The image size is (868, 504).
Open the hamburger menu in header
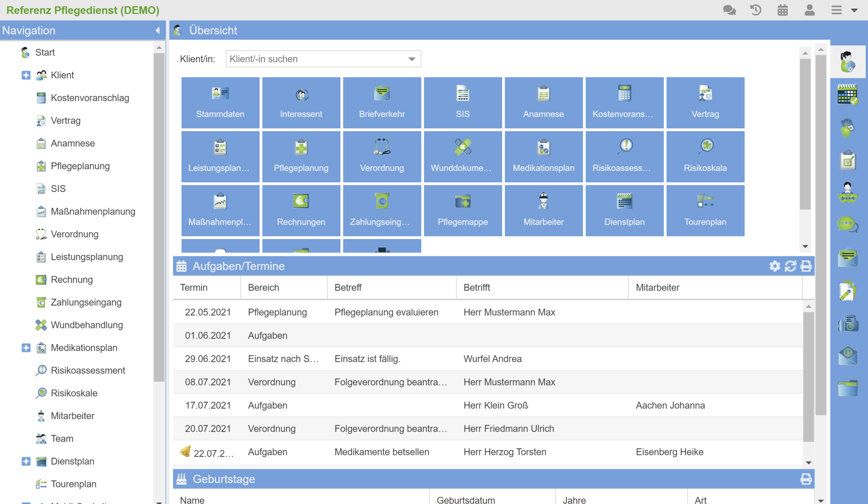pyautogui.click(x=836, y=10)
